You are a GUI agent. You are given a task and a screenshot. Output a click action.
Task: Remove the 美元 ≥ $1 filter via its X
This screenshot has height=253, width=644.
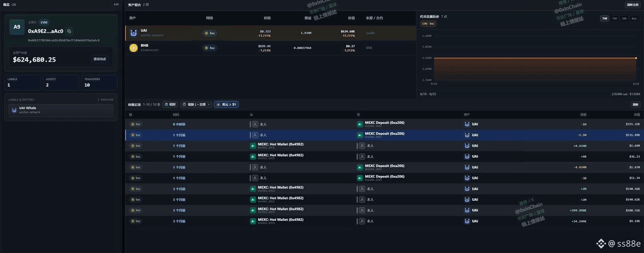click(x=218, y=105)
